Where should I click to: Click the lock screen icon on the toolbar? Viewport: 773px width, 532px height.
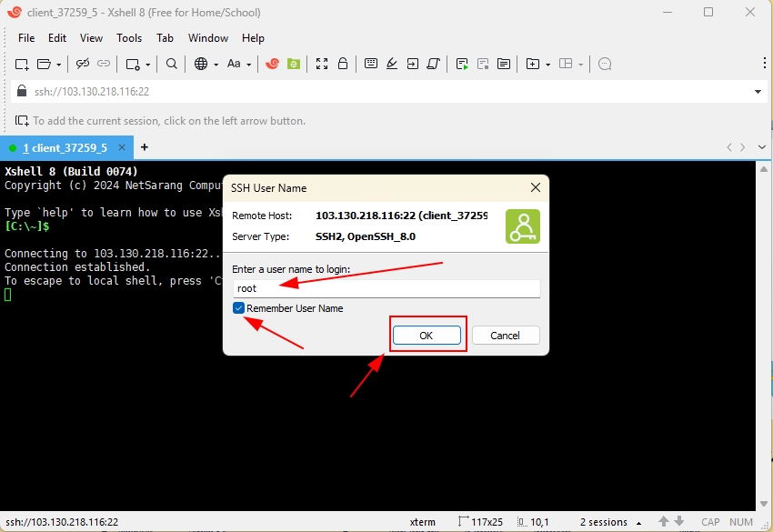[343, 64]
